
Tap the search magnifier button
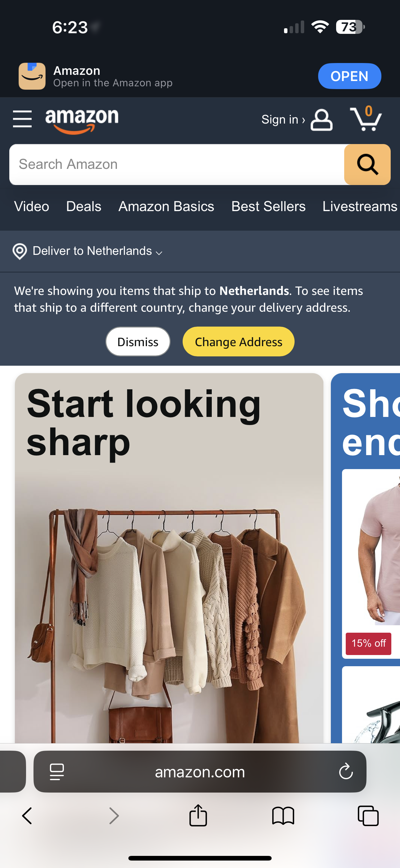pyautogui.click(x=367, y=165)
